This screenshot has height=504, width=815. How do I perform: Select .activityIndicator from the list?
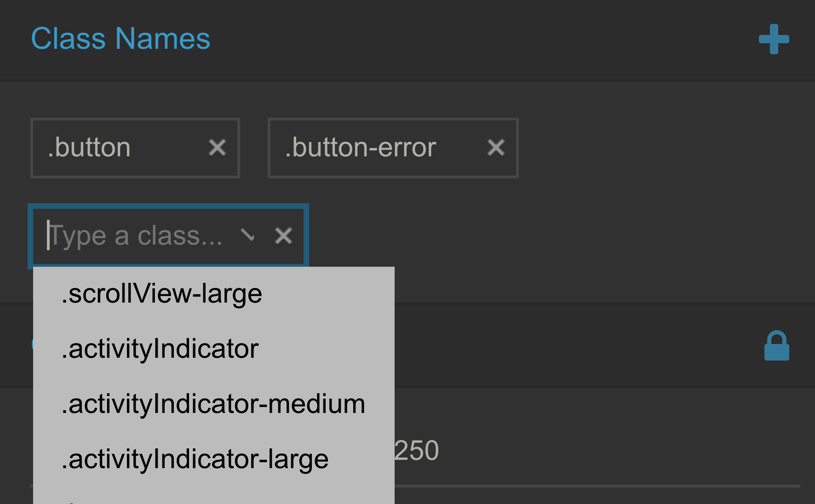click(x=160, y=349)
